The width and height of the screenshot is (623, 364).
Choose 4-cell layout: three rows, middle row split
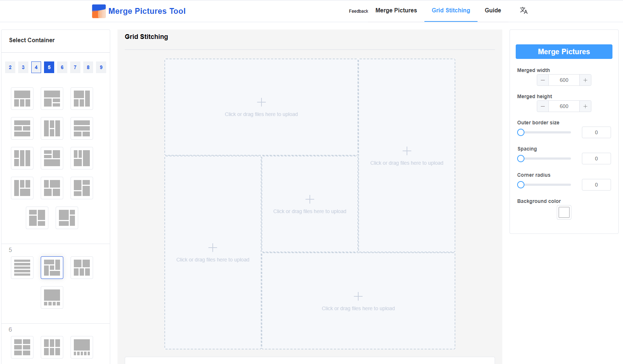[x=22, y=128]
